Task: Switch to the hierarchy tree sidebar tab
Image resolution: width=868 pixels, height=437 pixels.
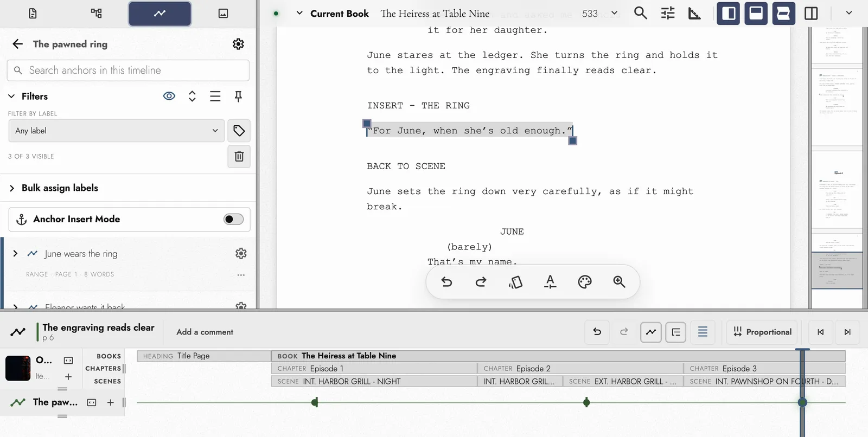Action: pyautogui.click(x=96, y=14)
